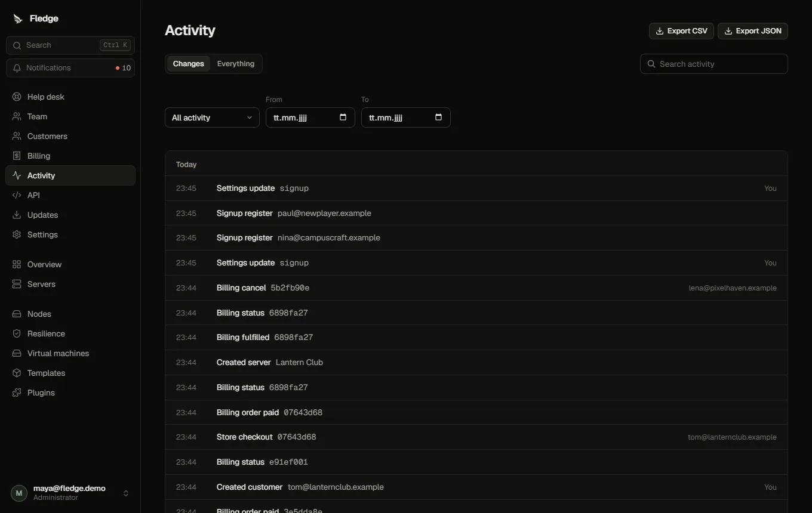Click the From date input field
This screenshot has width=812, height=513.
coord(310,118)
